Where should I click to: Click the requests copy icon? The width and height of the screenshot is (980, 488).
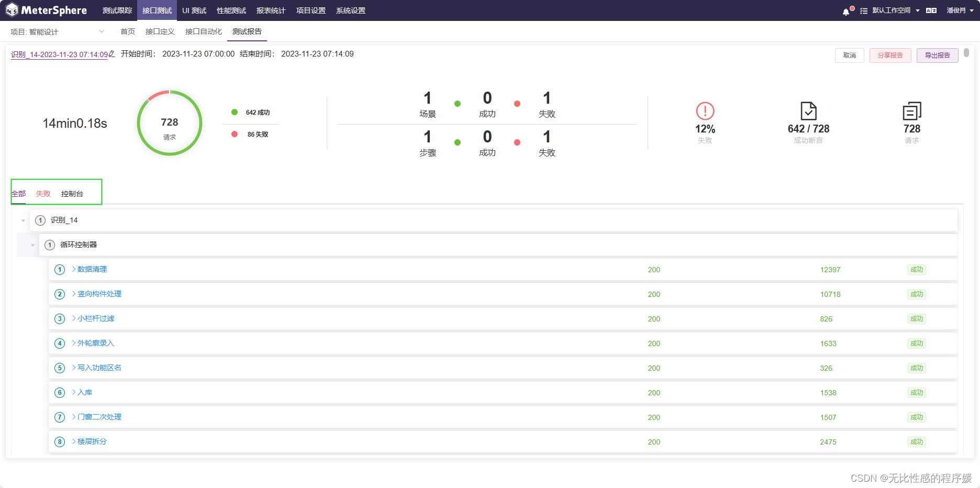(912, 111)
